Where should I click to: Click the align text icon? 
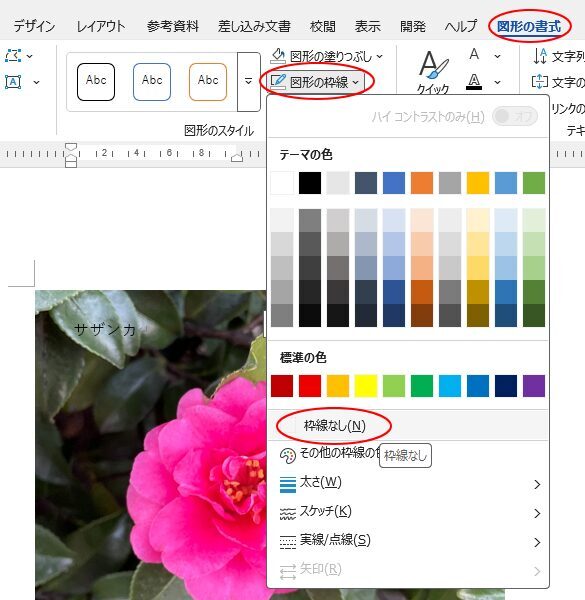click(539, 82)
